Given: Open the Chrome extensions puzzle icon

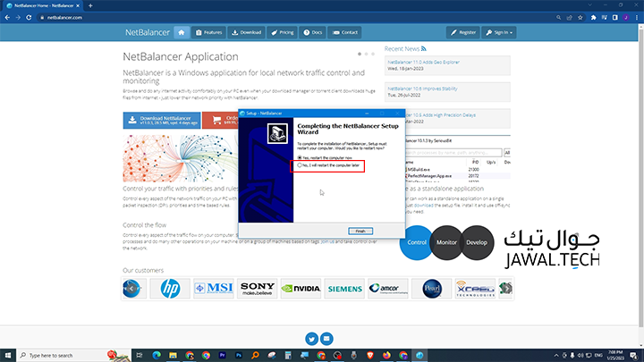Looking at the screenshot, I should point(594,18).
